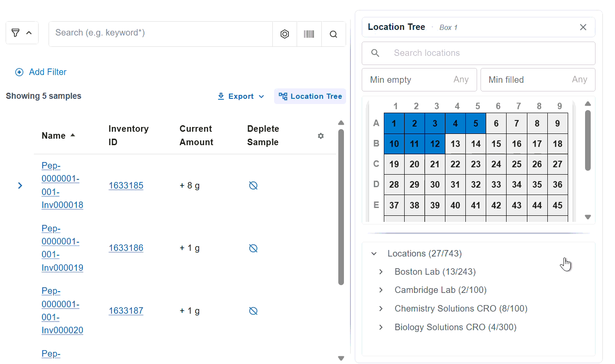Select box position 9
This screenshot has height=364, width=615.
coord(558,123)
